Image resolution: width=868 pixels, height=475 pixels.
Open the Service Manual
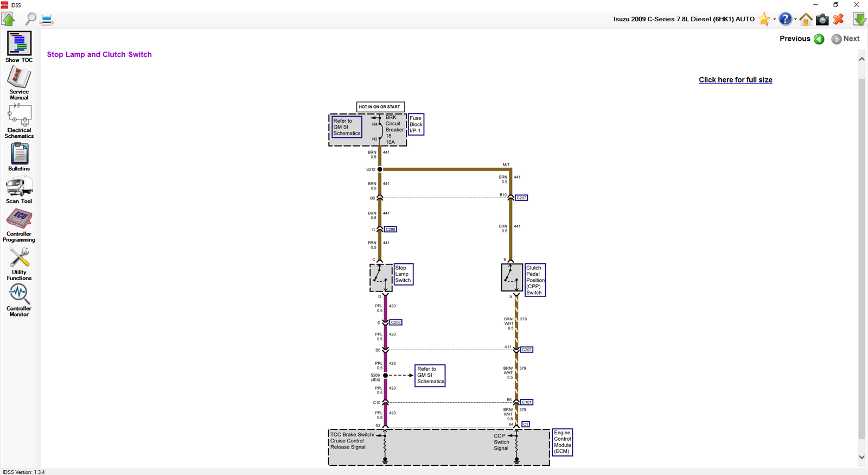[x=19, y=84]
